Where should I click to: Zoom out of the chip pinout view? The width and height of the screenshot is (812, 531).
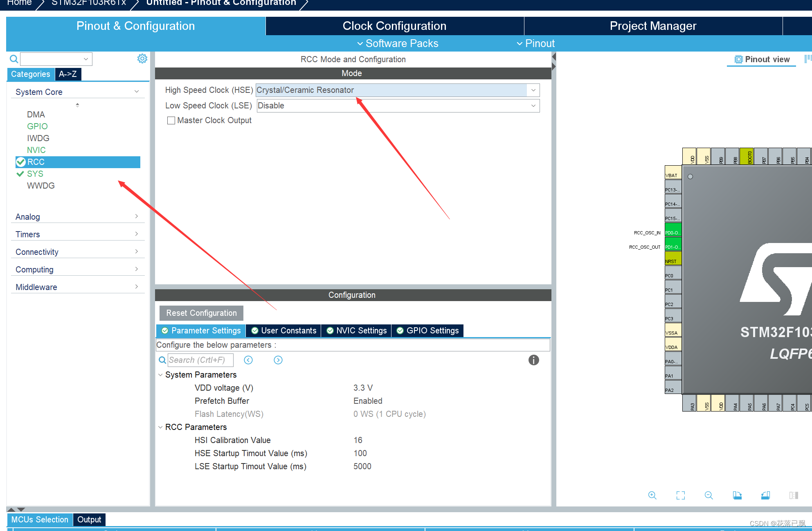pos(709,495)
